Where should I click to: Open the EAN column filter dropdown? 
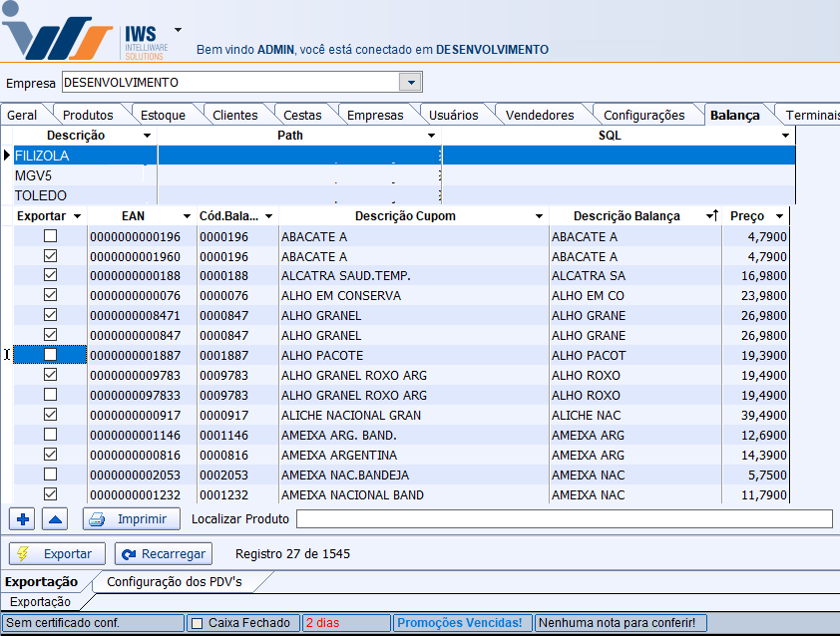pyautogui.click(x=186, y=216)
